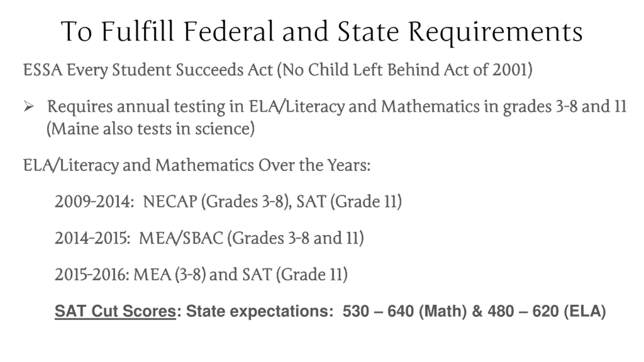Click '(Maine also tests in science)' text
The width and height of the screenshot is (644, 362).
(151, 129)
